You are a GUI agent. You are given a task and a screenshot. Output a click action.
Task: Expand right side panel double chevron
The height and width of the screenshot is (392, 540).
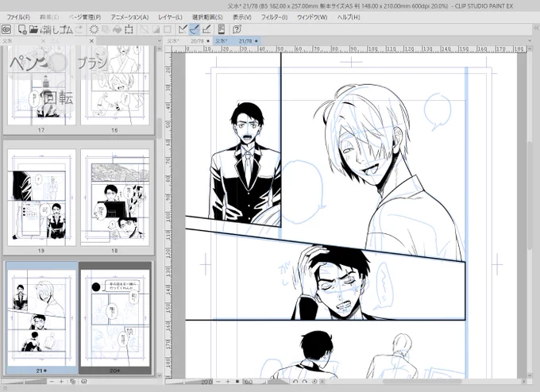coord(536,28)
